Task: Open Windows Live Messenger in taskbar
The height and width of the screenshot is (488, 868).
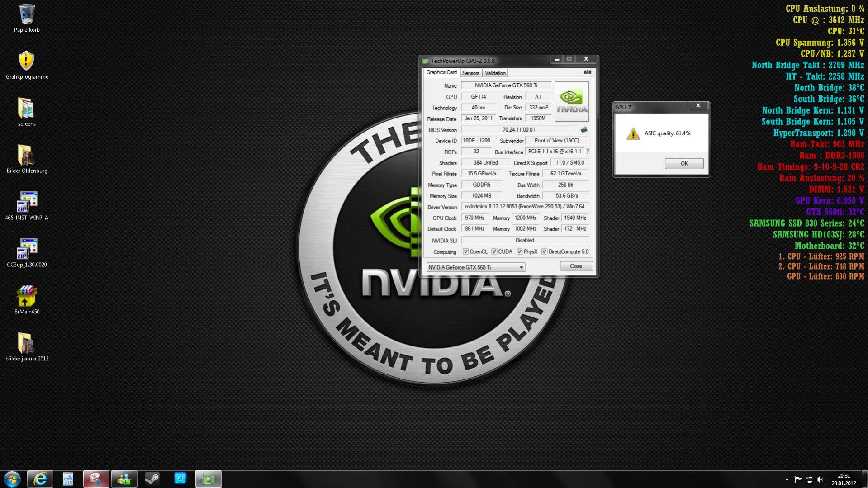Action: 124,479
